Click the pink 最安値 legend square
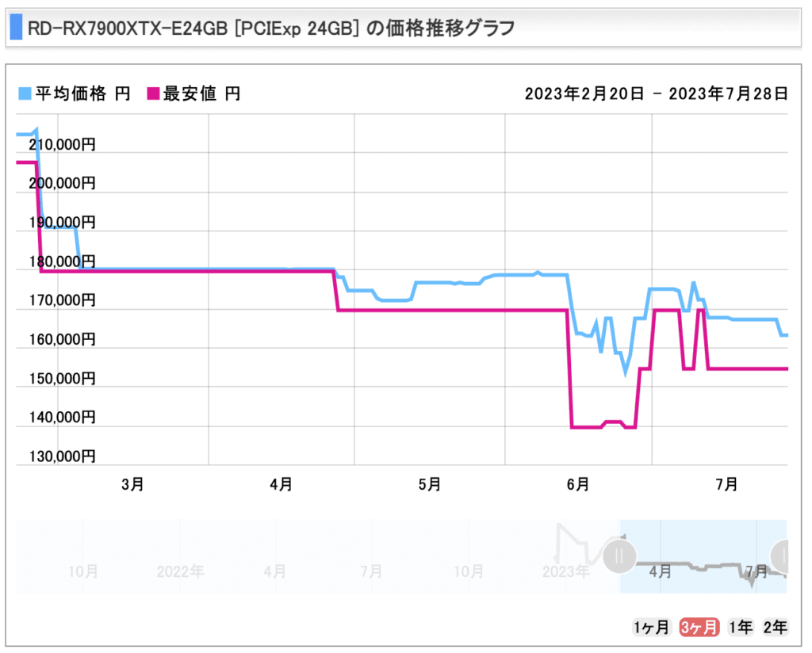 [153, 94]
